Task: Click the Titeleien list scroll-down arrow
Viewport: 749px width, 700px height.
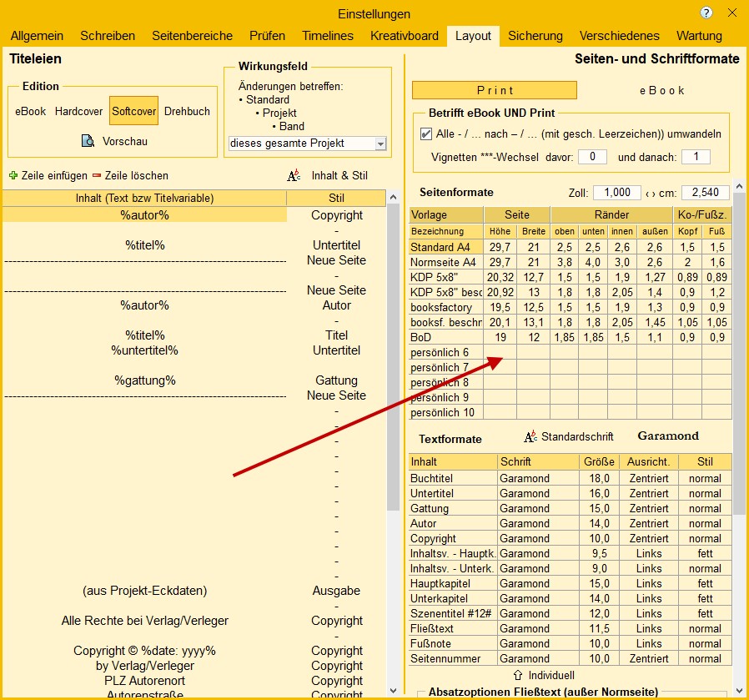Action: pyautogui.click(x=393, y=691)
